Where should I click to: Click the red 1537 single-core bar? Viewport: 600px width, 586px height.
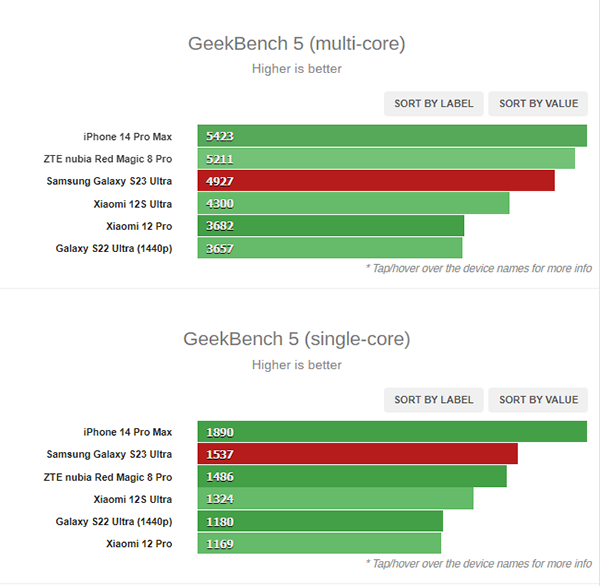[357, 454]
